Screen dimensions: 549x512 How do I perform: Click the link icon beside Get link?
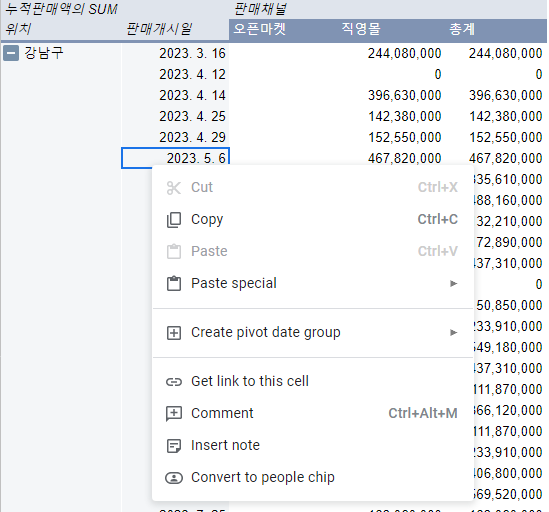coord(174,381)
